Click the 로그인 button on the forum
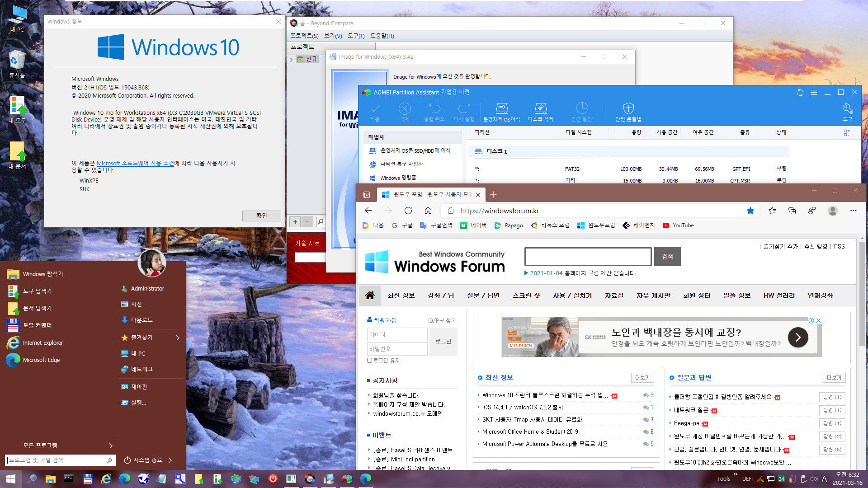 pos(443,342)
